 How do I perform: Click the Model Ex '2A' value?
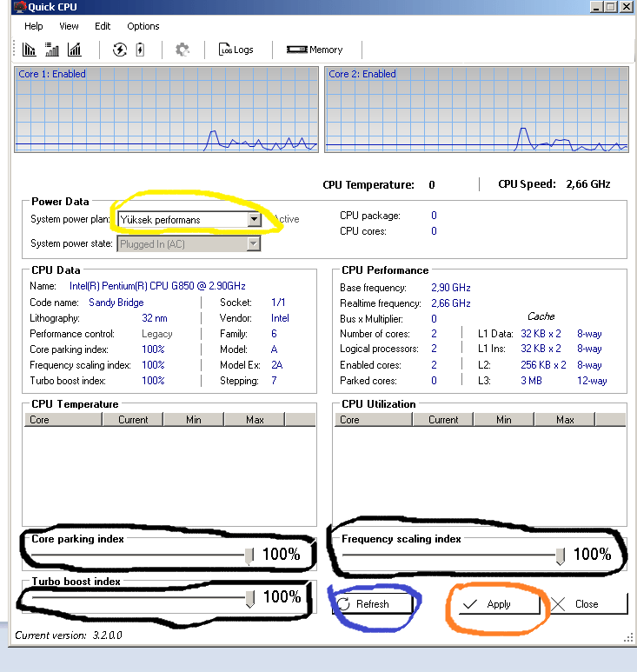click(x=276, y=365)
